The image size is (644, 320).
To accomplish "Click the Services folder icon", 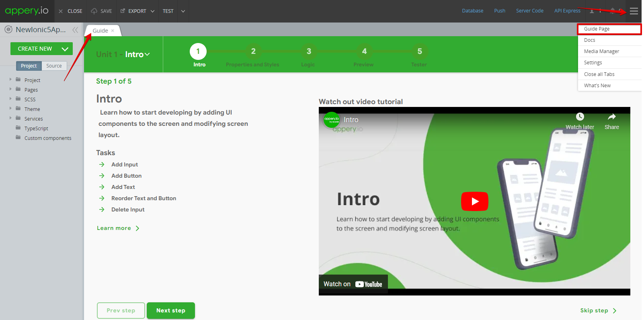I will pyautogui.click(x=18, y=118).
